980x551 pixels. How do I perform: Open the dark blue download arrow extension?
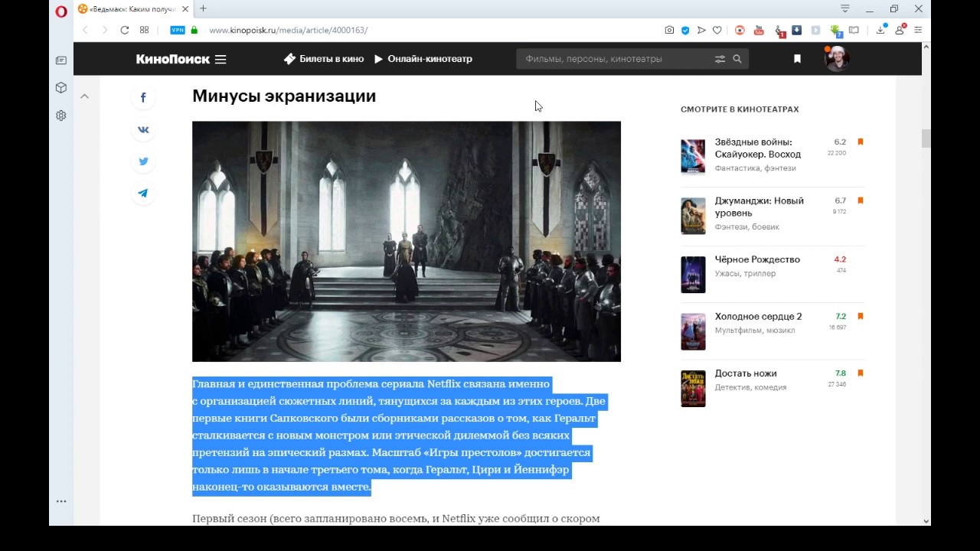coord(797,30)
